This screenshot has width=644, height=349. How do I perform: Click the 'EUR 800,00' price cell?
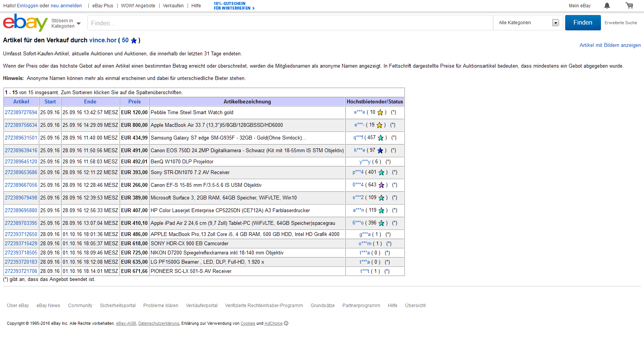tap(134, 125)
